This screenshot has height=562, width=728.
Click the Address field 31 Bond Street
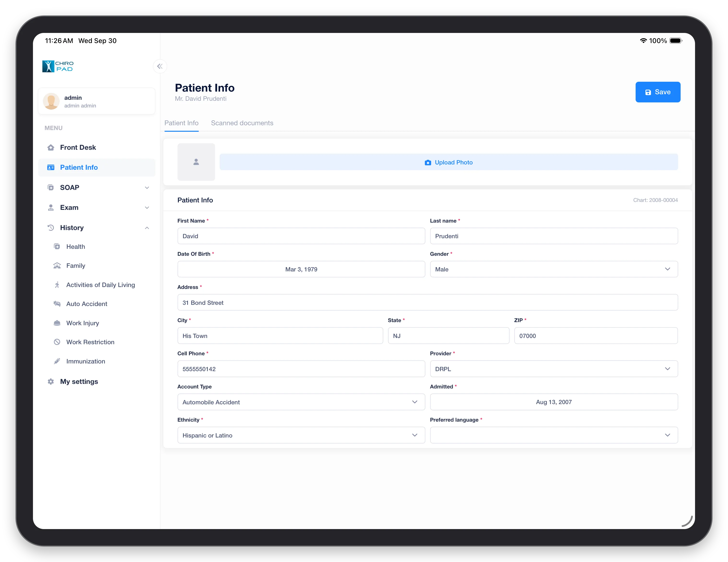coord(428,302)
